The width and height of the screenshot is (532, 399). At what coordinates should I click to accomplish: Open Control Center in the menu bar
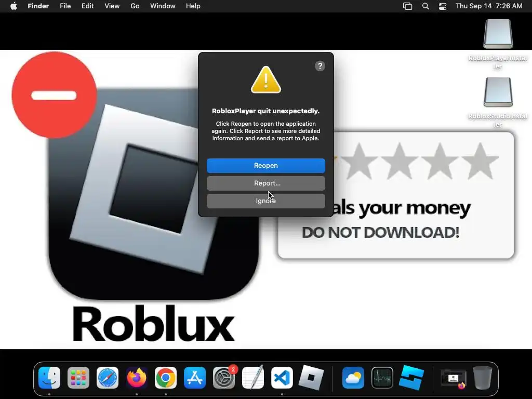click(443, 6)
